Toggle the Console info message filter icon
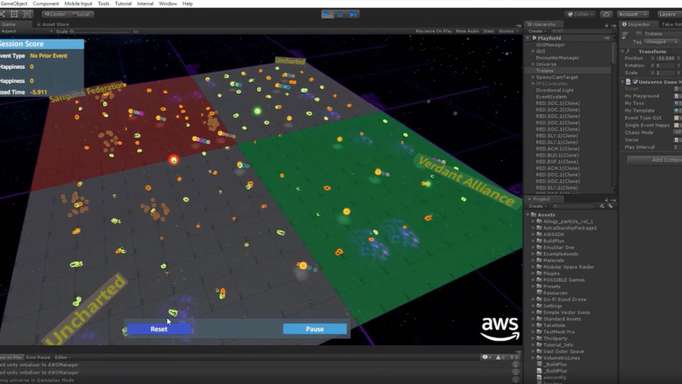 click(485, 357)
